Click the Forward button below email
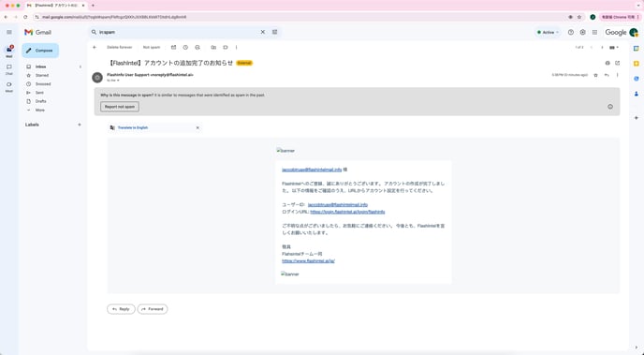 pyautogui.click(x=153, y=309)
